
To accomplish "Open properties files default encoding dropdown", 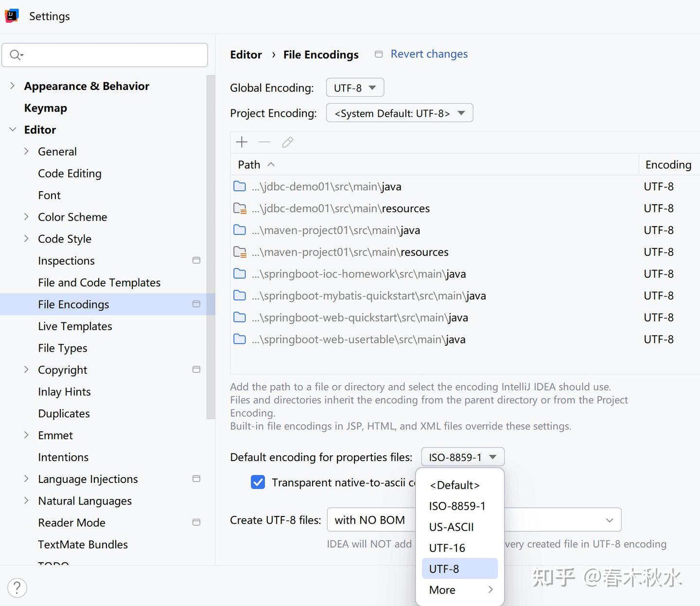I will (463, 457).
